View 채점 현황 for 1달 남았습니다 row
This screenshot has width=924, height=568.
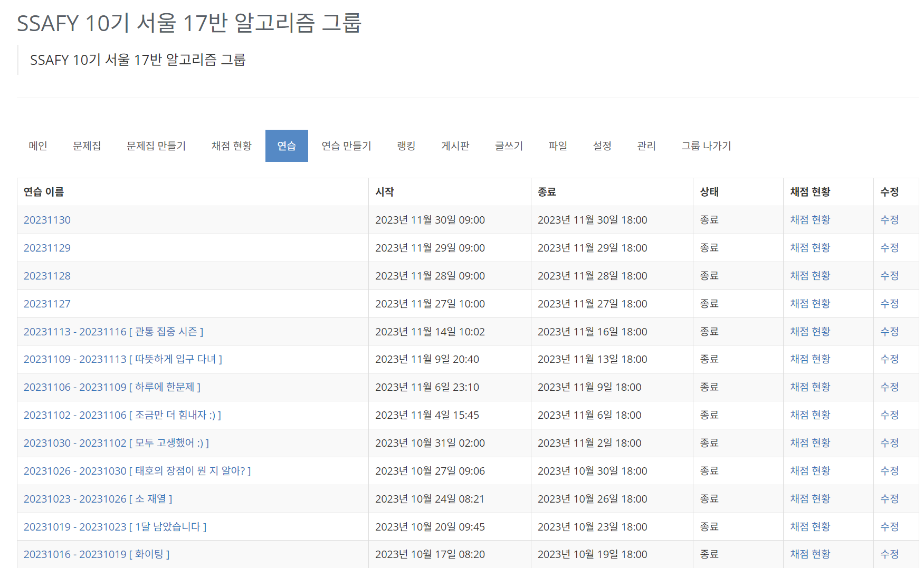click(810, 527)
